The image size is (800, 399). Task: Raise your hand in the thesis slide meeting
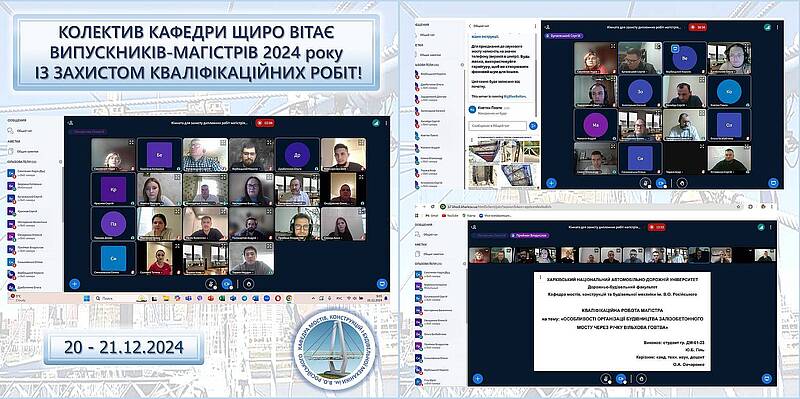pyautogui.click(x=641, y=379)
